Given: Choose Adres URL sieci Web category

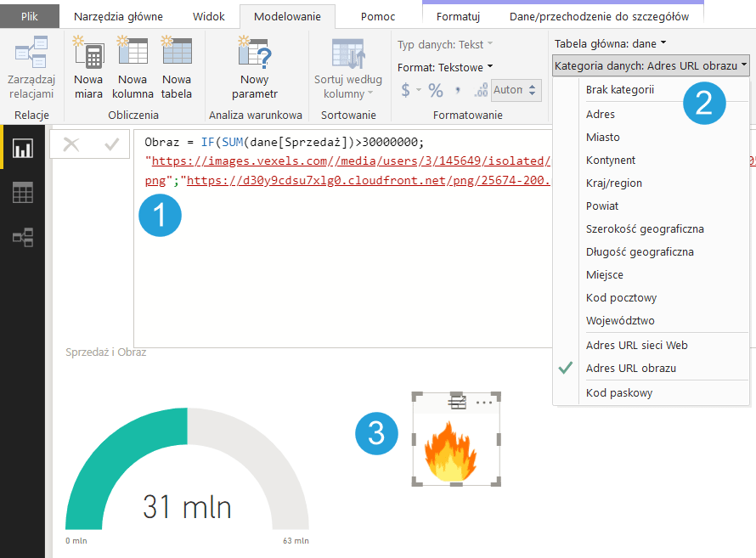Looking at the screenshot, I should coord(636,346).
